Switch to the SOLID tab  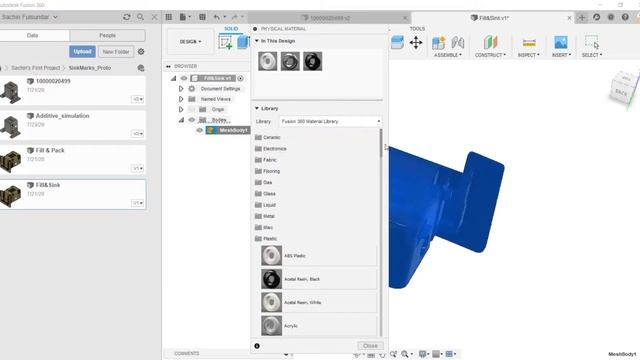(x=231, y=29)
